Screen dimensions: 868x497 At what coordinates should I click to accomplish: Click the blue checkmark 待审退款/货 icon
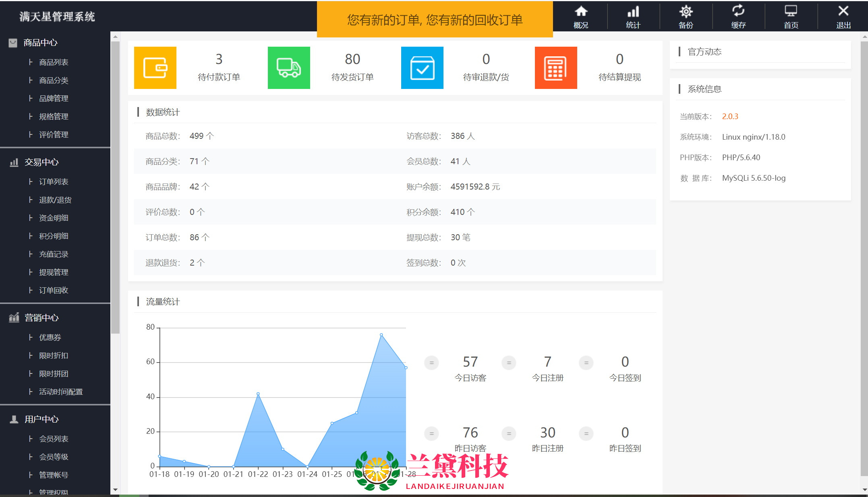coord(422,68)
